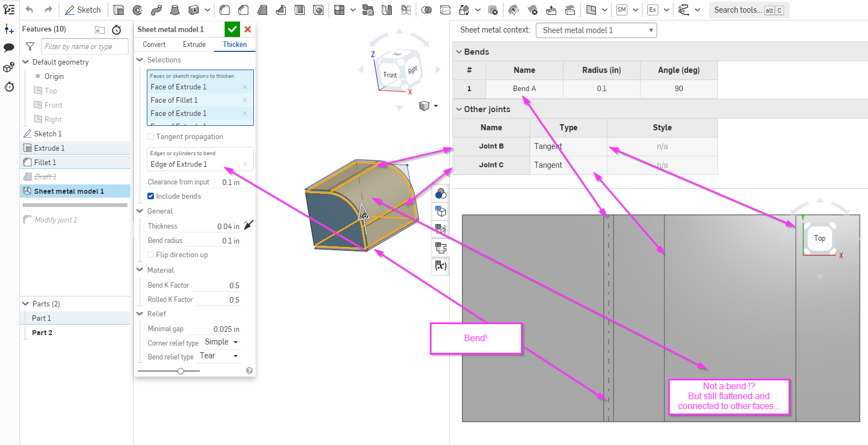Image resolution: width=868 pixels, height=445 pixels.
Task: Adjust the slider at the dialog bottom
Action: tap(180, 371)
